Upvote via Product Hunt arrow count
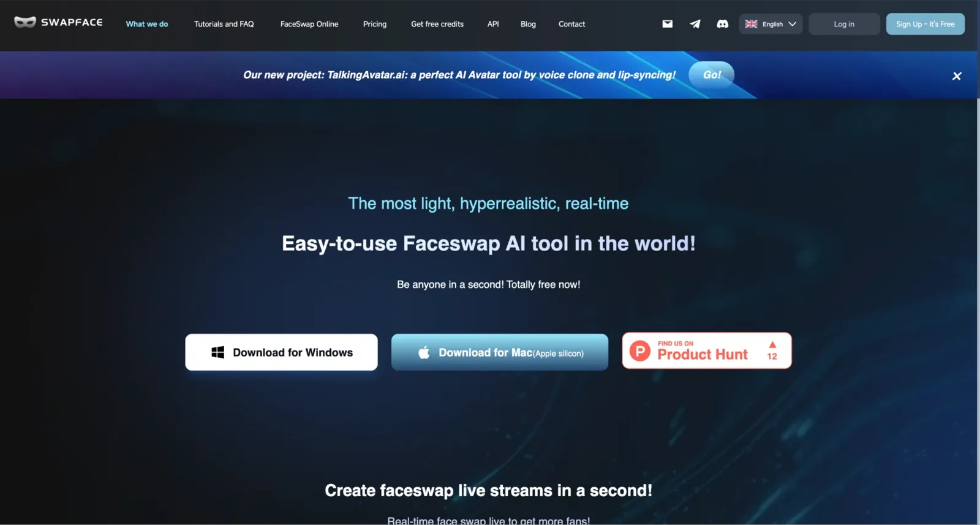The width and height of the screenshot is (980, 525). (772, 351)
